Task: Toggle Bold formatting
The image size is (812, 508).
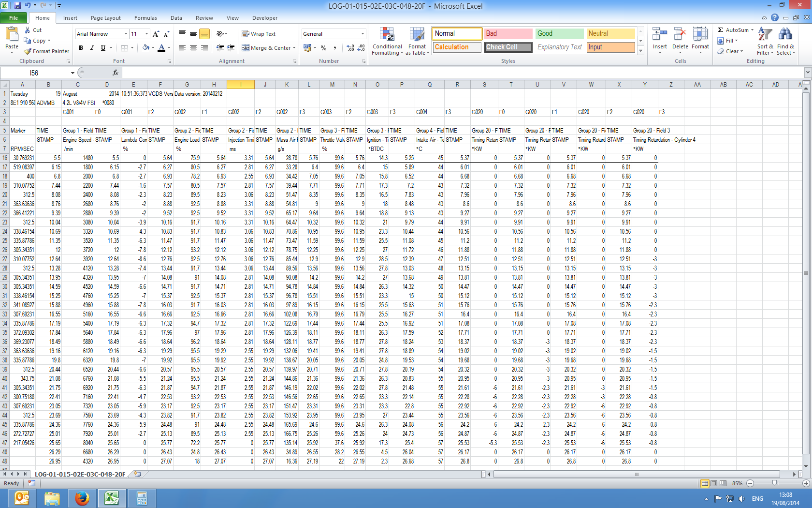Action: coord(81,48)
